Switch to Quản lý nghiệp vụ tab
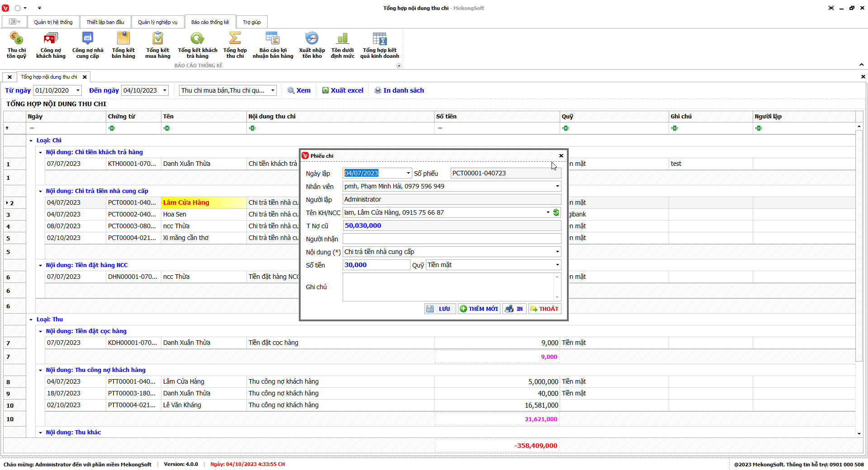 click(x=158, y=22)
